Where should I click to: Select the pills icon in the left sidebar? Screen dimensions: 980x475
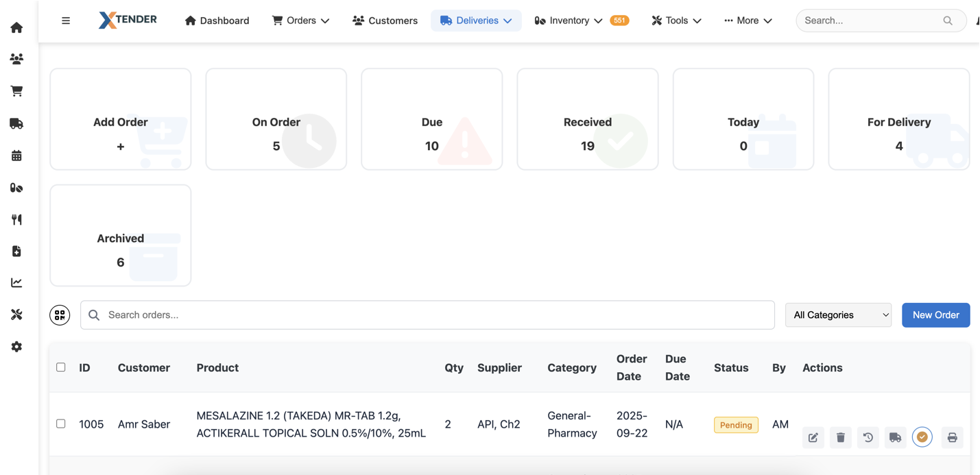point(16,187)
